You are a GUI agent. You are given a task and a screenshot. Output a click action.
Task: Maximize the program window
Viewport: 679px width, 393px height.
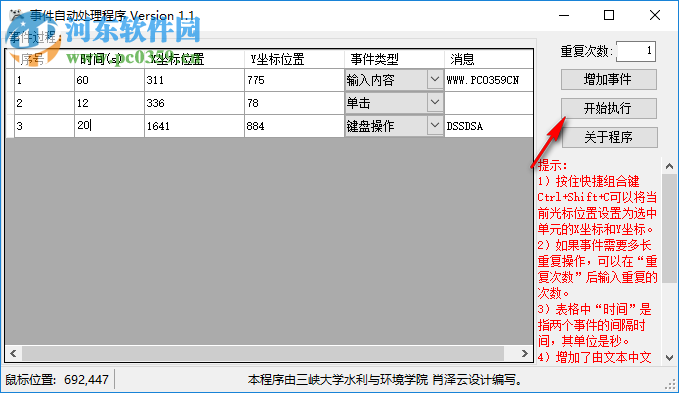[609, 16]
